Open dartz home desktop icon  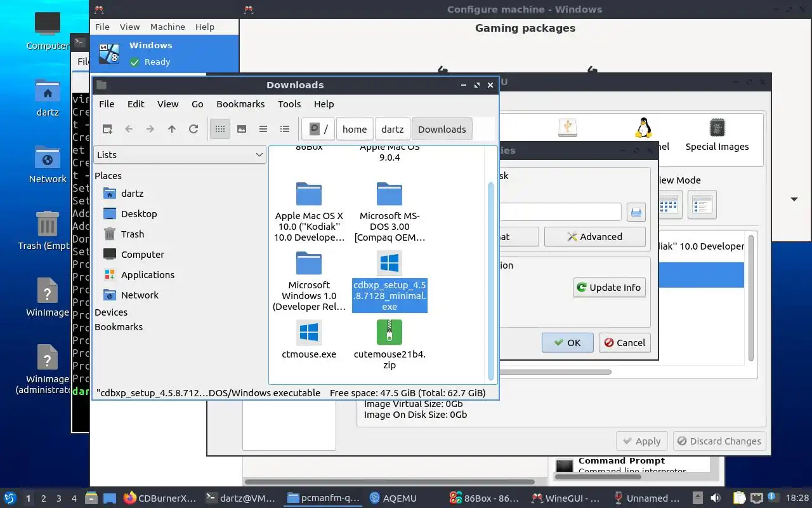point(48,97)
